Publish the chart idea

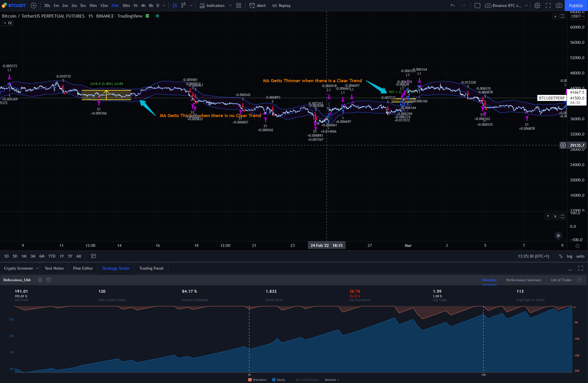point(576,5)
